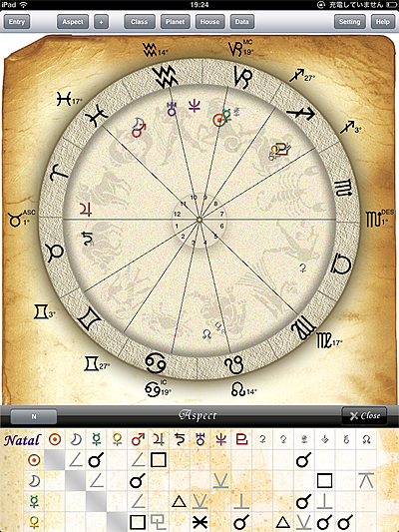Tap the plus button in toolbar
399x532 pixels.
click(101, 22)
